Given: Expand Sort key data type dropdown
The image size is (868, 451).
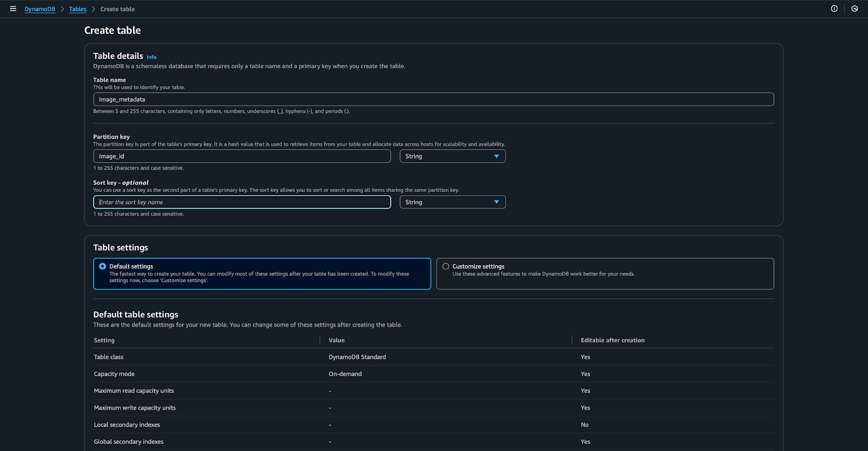Looking at the screenshot, I should point(452,202).
